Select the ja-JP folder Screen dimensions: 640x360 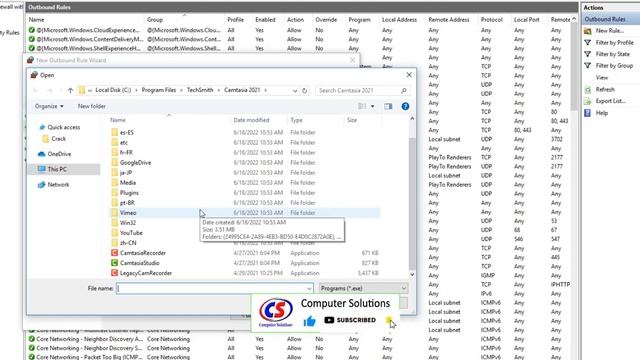(126, 172)
